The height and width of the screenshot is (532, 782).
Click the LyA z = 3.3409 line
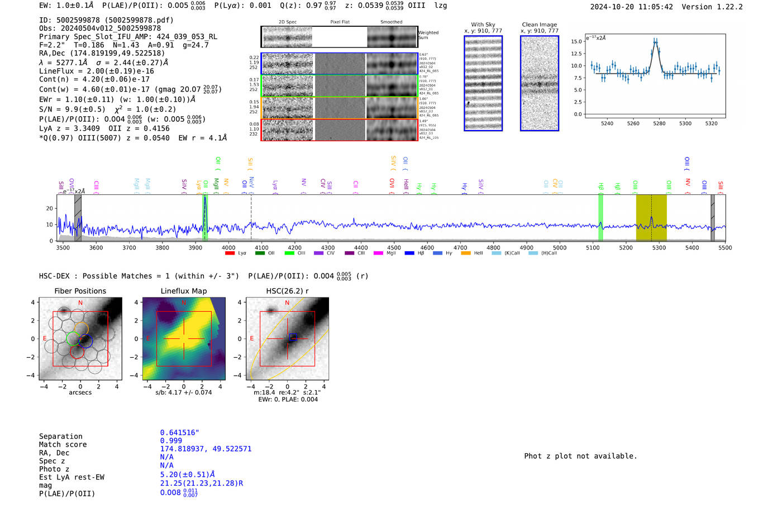[70, 128]
